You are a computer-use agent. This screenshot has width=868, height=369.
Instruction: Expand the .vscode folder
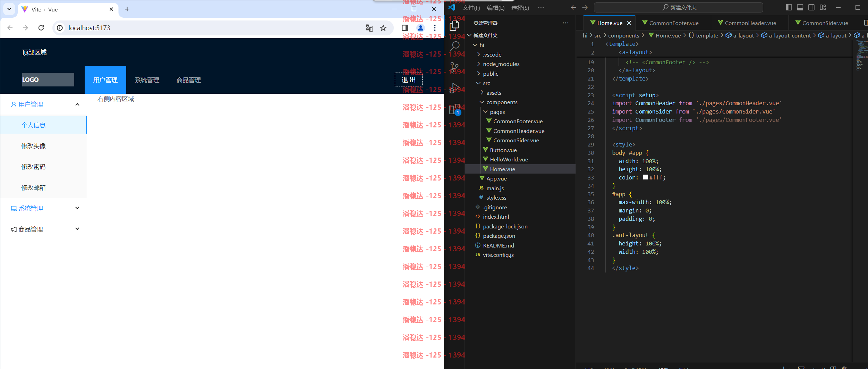pos(520,54)
